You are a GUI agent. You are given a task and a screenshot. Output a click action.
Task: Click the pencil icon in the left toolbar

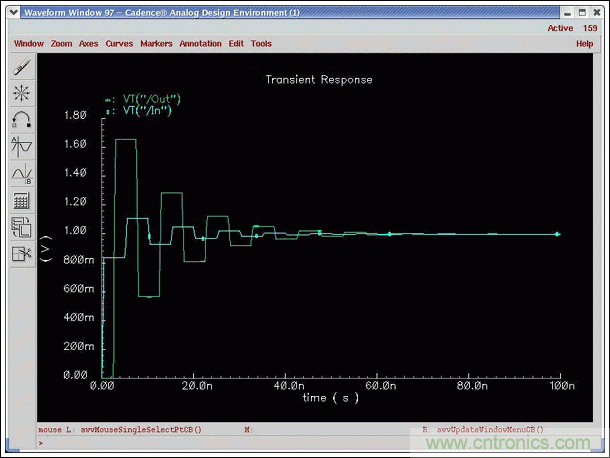[22, 67]
